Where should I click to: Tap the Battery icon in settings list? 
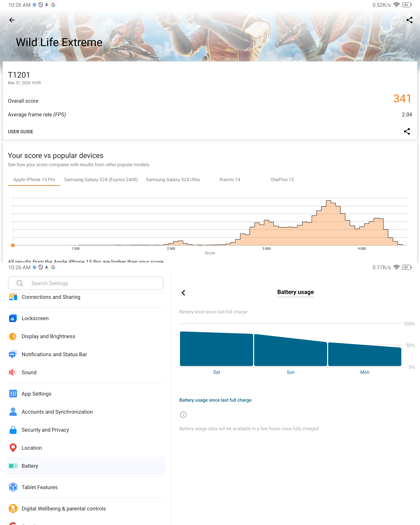(13, 466)
